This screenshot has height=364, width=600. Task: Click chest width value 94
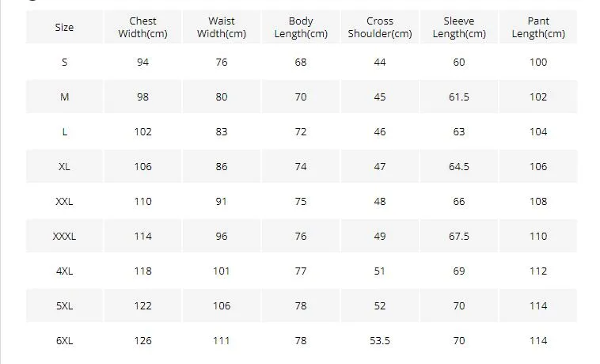click(x=142, y=62)
